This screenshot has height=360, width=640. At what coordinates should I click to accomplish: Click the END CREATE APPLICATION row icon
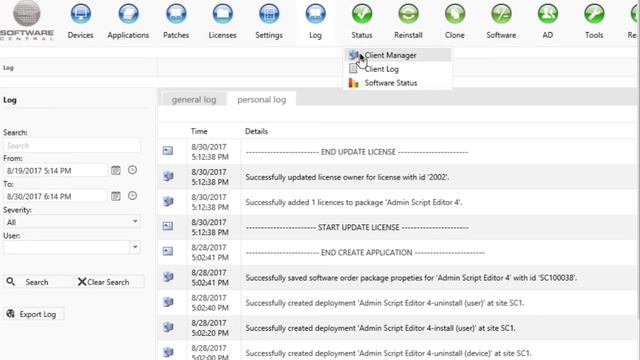click(x=168, y=251)
